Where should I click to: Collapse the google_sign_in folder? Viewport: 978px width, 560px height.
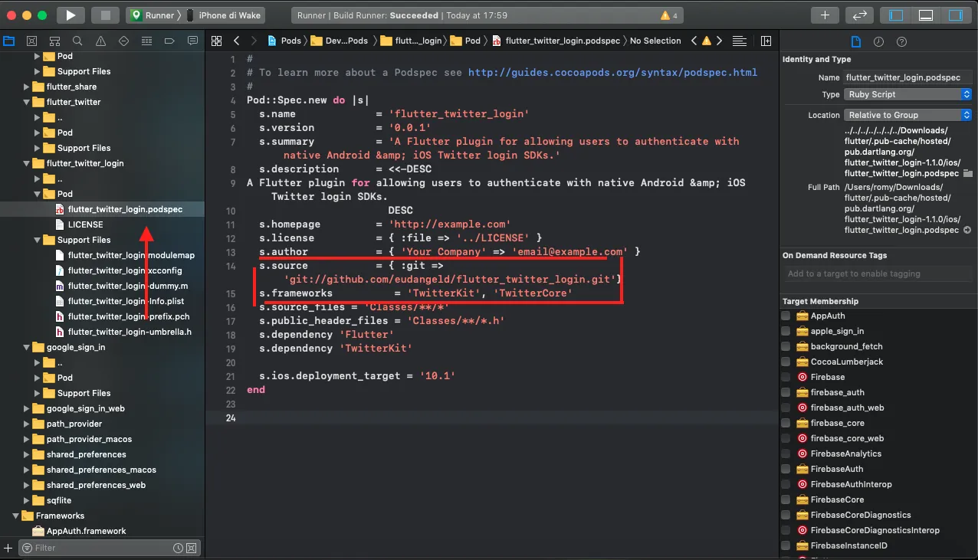coord(27,347)
